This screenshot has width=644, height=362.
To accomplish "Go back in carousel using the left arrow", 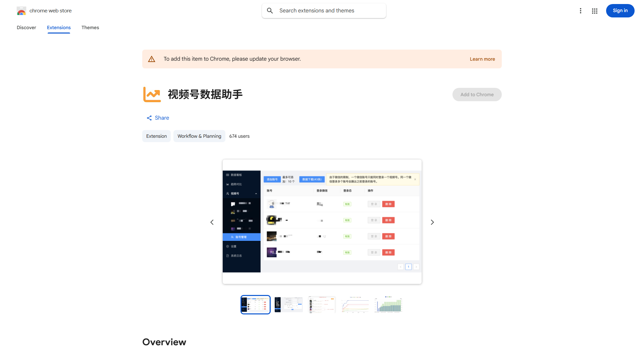I will pos(212,222).
